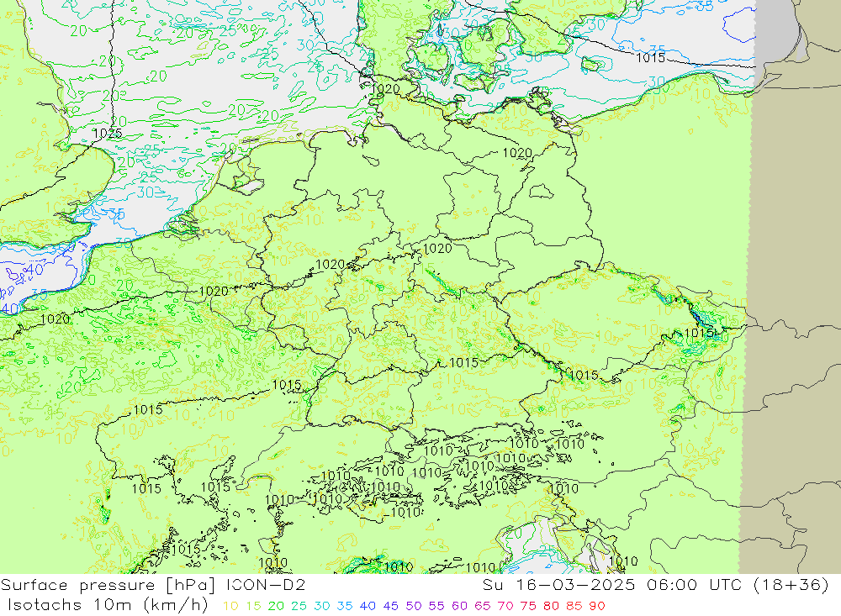Click legend value 35 in isotachs scale

(x=345, y=606)
